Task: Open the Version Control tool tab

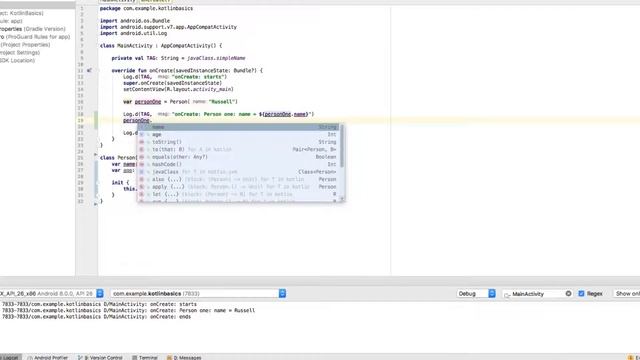Action: [100, 358]
